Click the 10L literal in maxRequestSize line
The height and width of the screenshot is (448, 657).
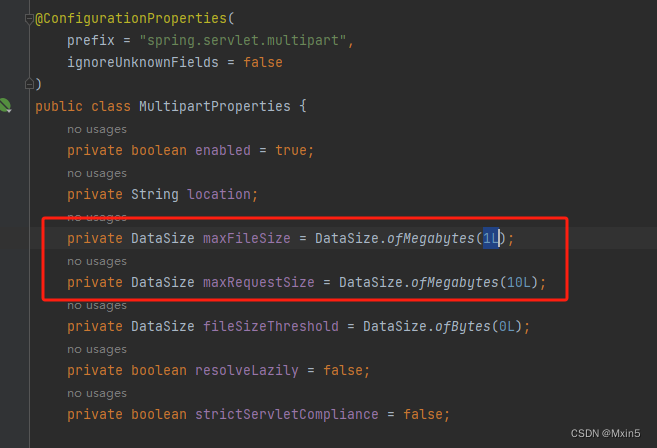coord(518,282)
